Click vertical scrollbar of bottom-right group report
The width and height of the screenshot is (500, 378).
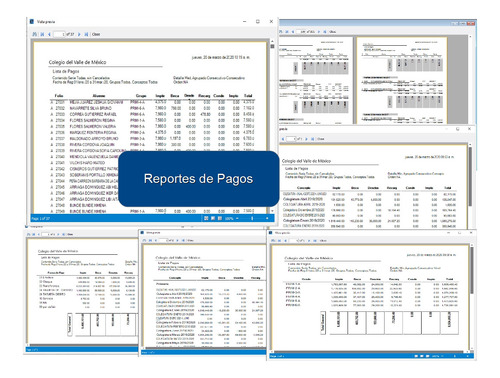coord(472,271)
